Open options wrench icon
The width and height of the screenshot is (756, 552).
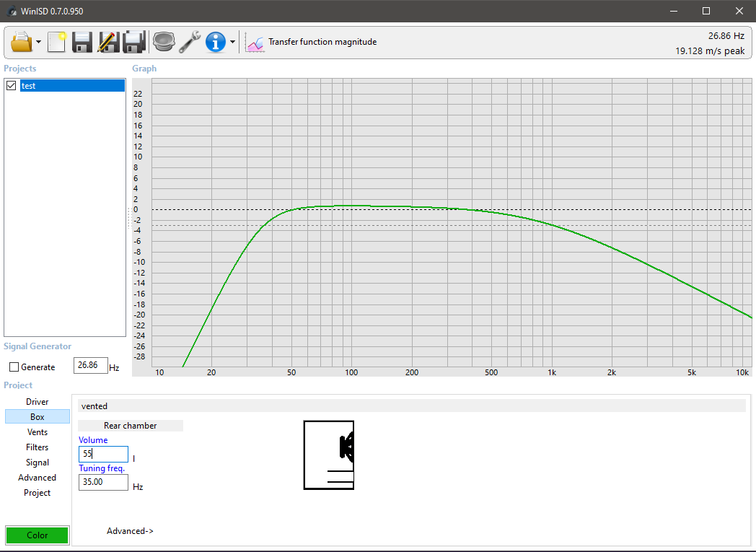190,42
